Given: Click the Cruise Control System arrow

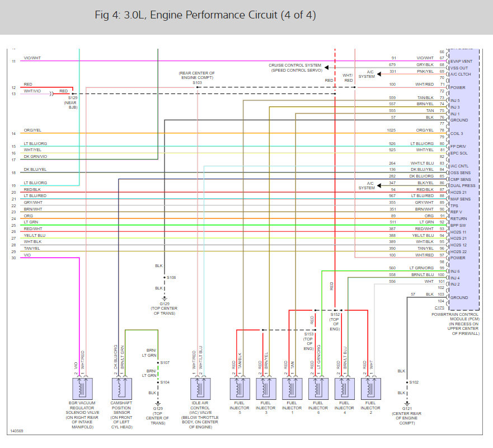Looking at the screenshot, I should click(326, 68).
